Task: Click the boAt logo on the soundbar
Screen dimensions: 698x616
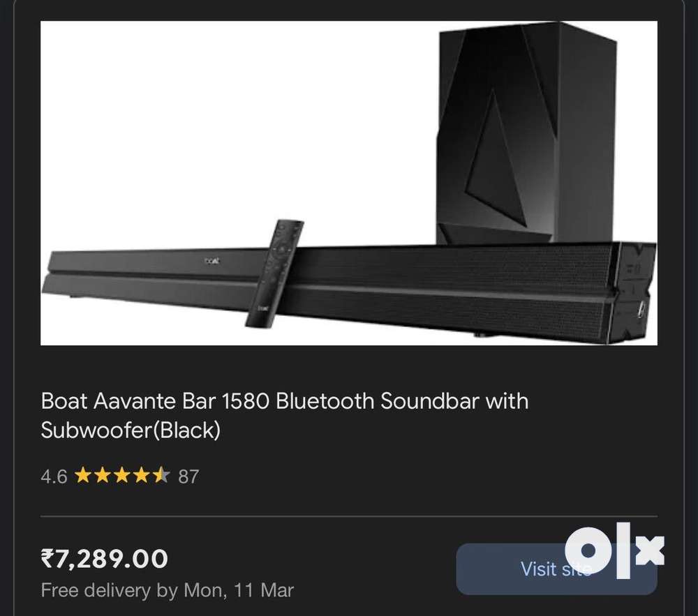Action: (212, 261)
